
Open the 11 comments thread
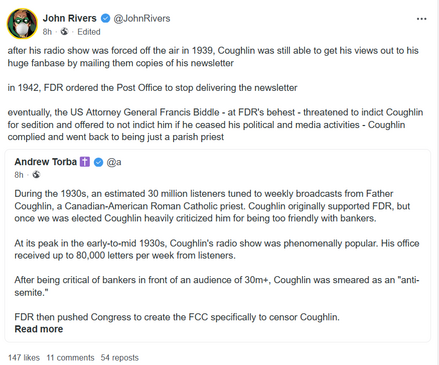click(70, 358)
